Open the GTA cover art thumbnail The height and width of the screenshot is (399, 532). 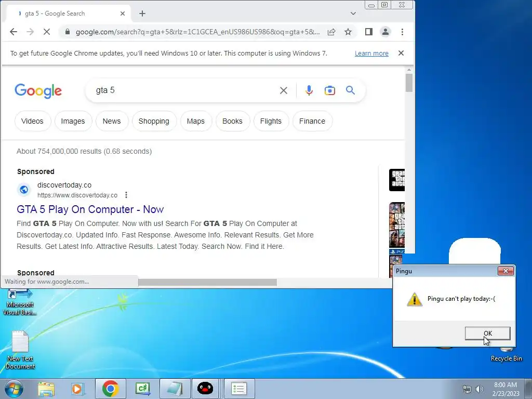[396, 225]
